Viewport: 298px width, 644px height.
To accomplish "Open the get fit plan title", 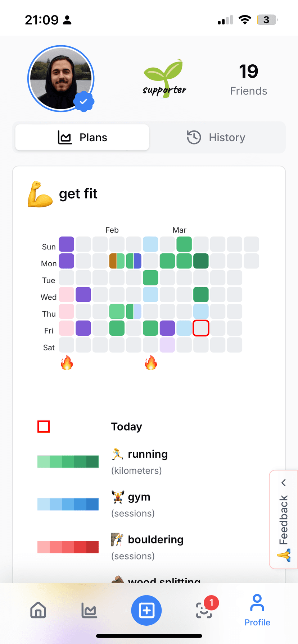I will 78,194.
